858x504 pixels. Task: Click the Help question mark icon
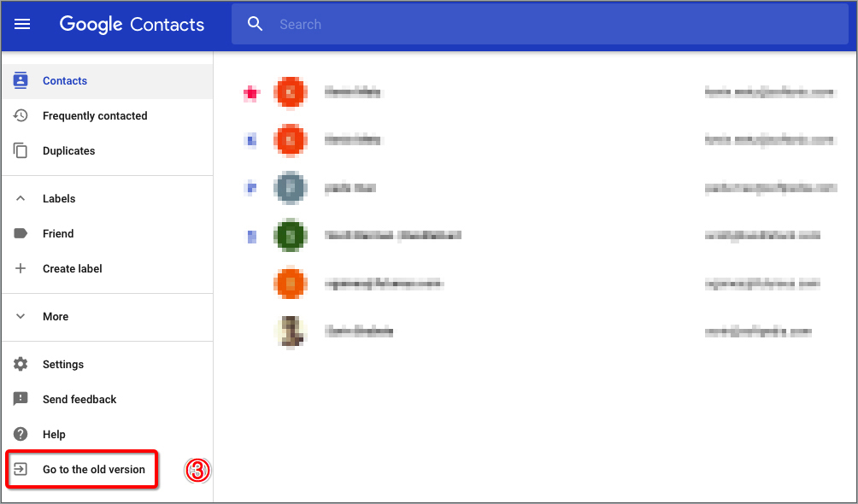pyautogui.click(x=21, y=434)
